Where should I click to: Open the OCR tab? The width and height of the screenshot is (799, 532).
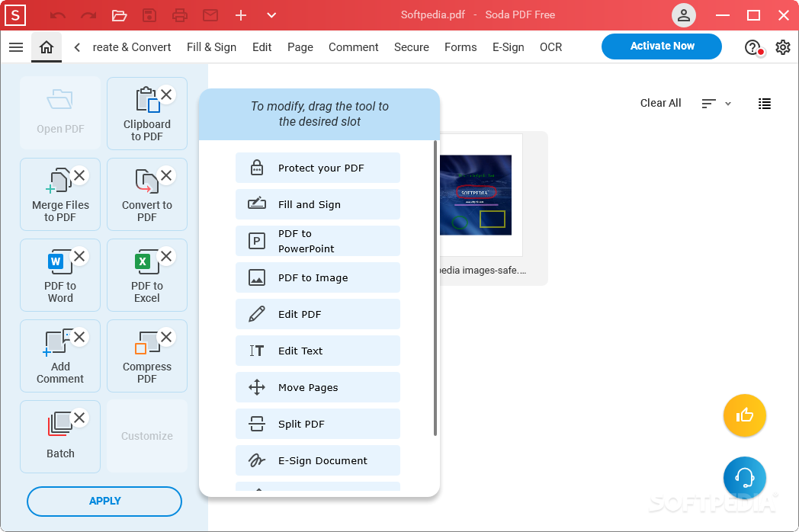[551, 47]
